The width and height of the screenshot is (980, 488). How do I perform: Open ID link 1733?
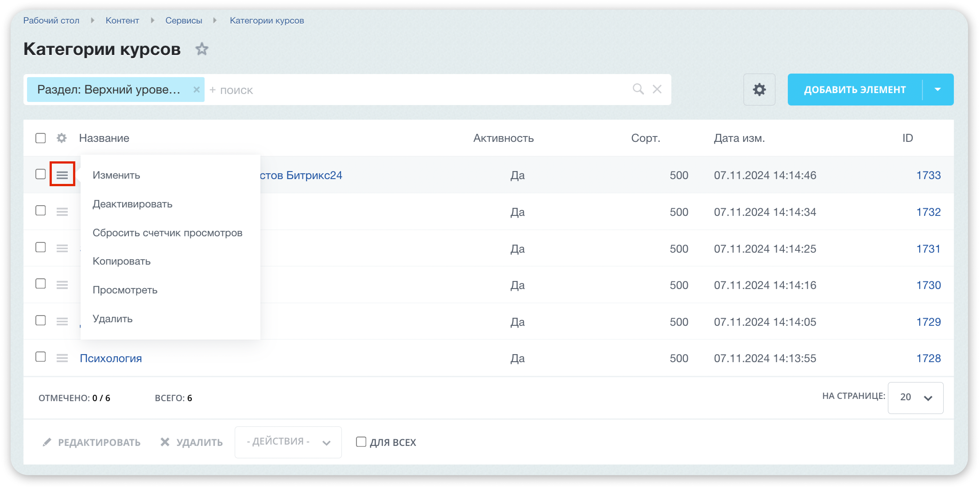[x=928, y=175]
